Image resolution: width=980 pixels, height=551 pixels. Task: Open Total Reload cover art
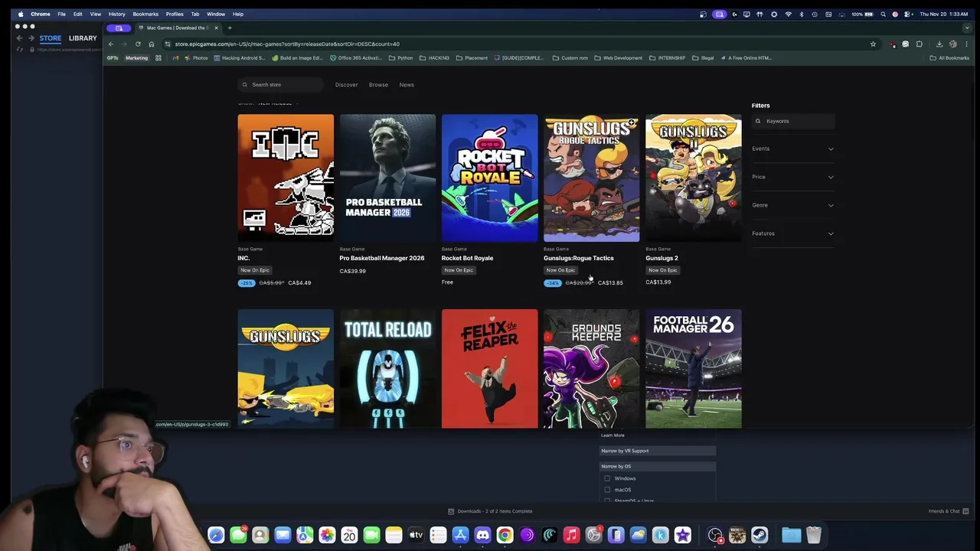(x=387, y=369)
